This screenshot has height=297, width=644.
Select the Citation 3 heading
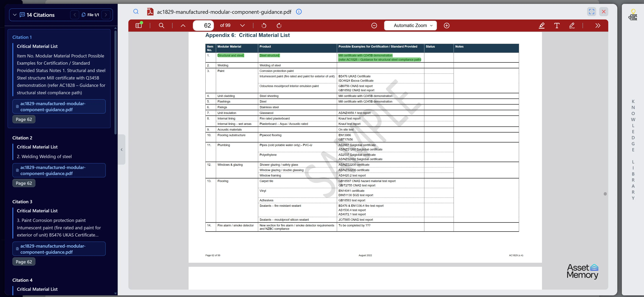coord(22,201)
